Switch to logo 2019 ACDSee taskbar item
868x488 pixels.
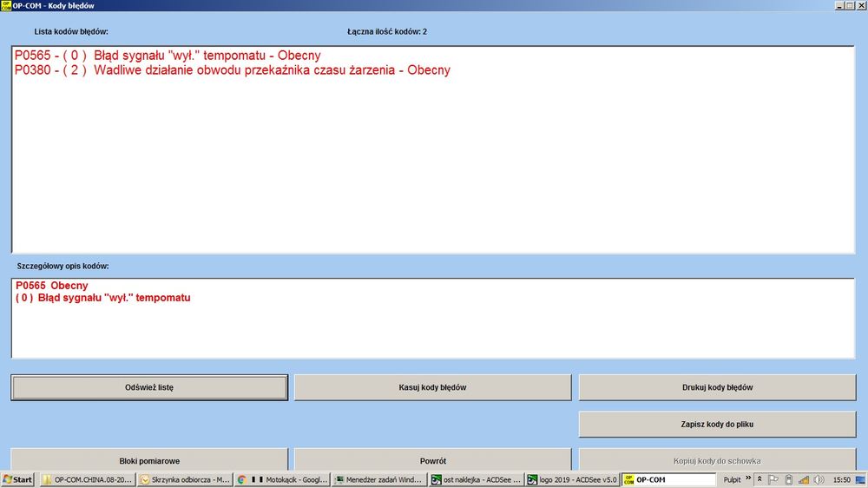point(572,479)
